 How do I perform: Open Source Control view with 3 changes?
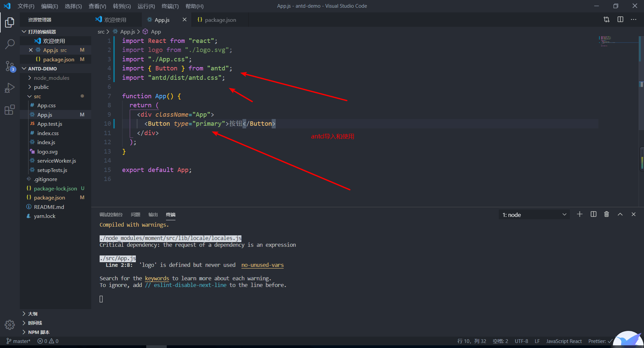[10, 66]
